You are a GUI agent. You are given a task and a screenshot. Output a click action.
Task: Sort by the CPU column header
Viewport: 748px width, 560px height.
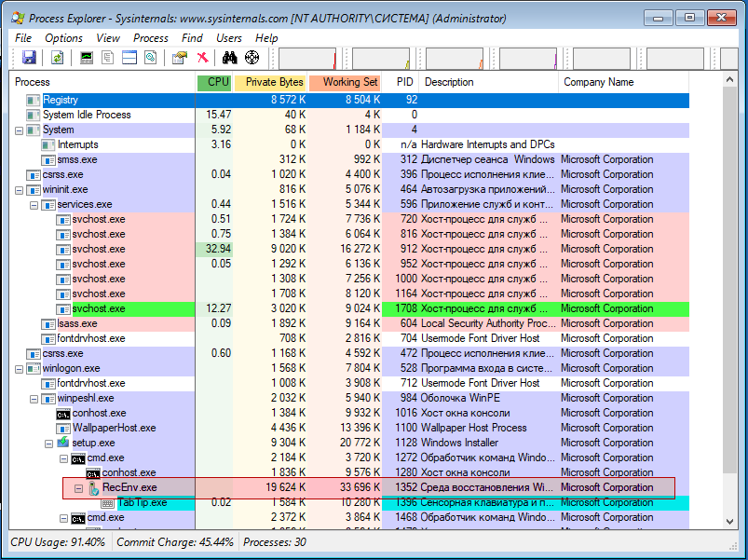click(214, 82)
